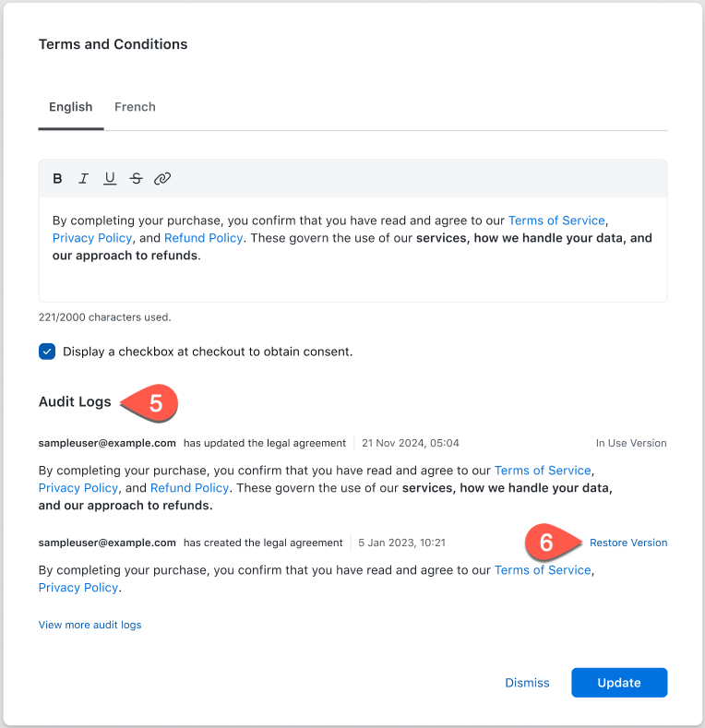Open Refund Policy link in the audit log
The image size is (705, 728).
point(189,488)
